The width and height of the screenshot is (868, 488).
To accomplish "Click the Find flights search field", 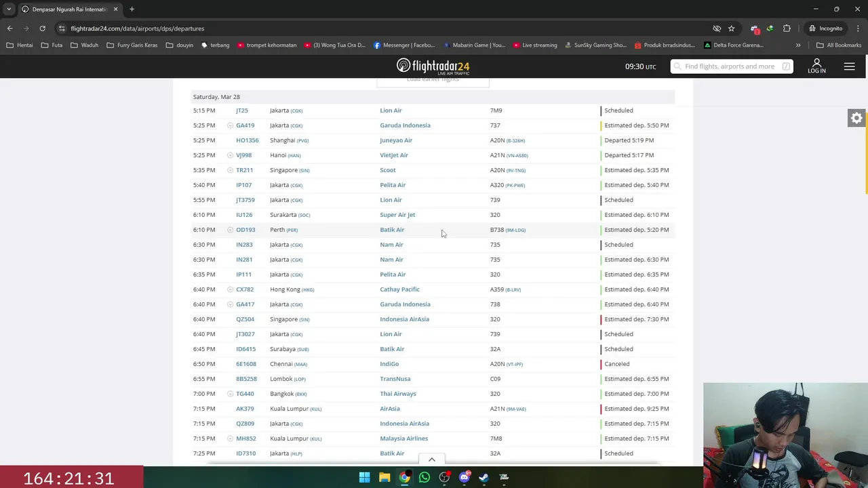I will coord(732,66).
